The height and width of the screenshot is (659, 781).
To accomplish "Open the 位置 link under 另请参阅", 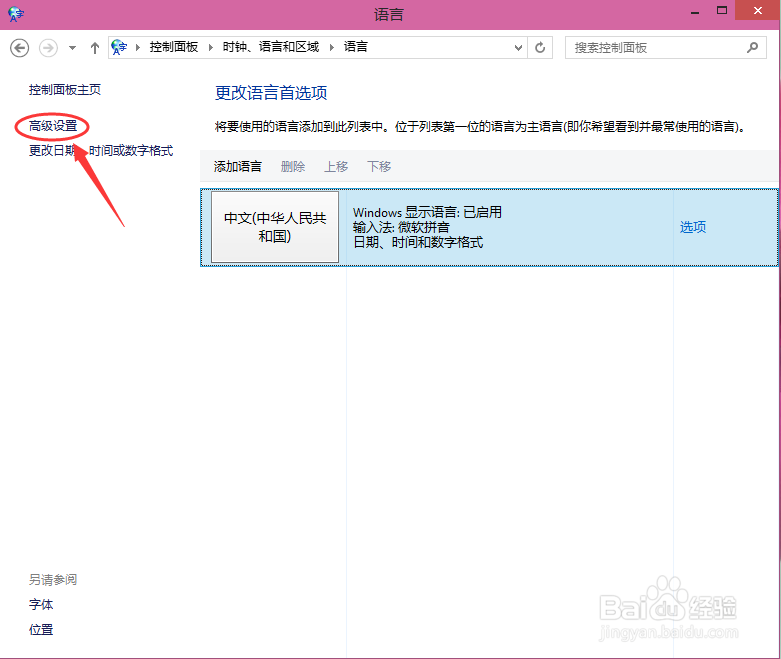I will click(41, 630).
